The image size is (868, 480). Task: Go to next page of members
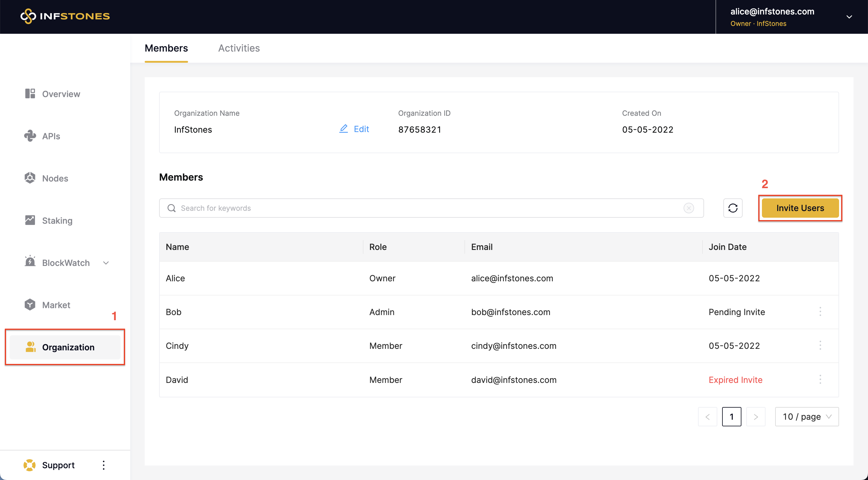(x=756, y=417)
